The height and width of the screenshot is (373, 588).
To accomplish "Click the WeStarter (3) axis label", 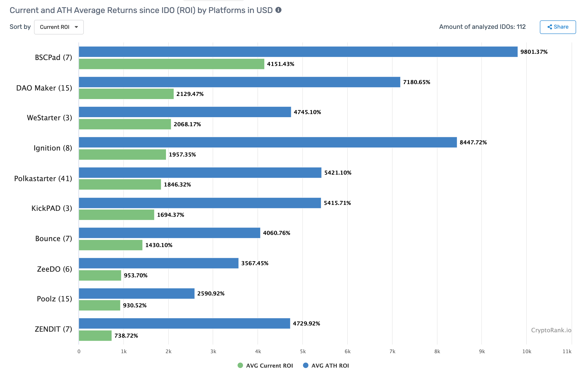I will 50,118.
